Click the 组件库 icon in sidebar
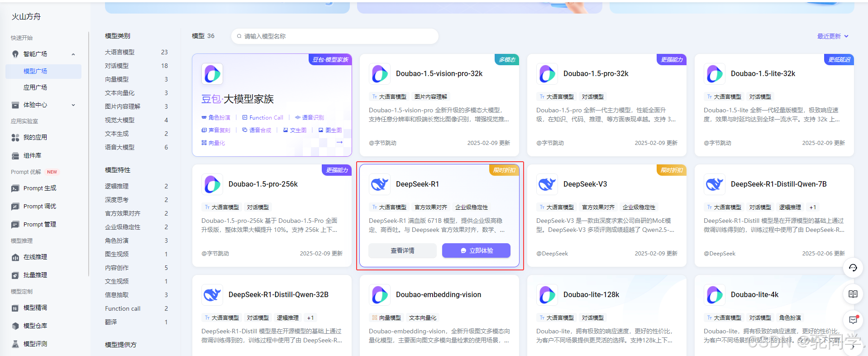 (15, 155)
